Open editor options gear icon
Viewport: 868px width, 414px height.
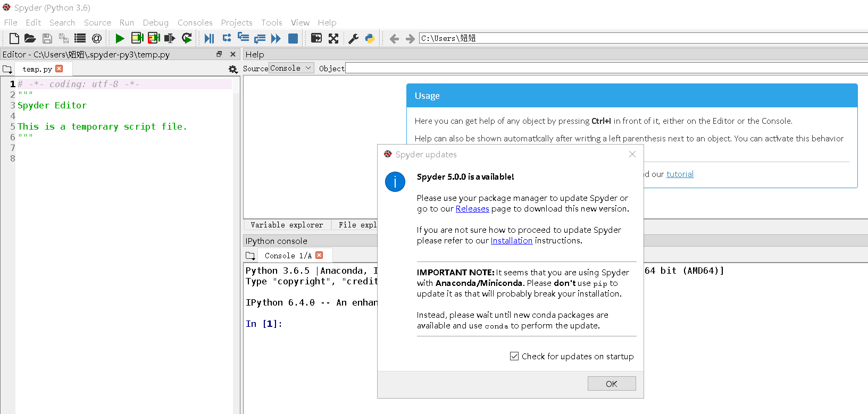click(233, 69)
